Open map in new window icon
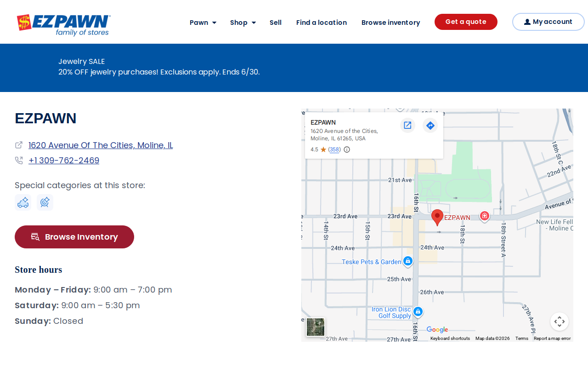The height and width of the screenshot is (368, 588). pyautogui.click(x=407, y=125)
